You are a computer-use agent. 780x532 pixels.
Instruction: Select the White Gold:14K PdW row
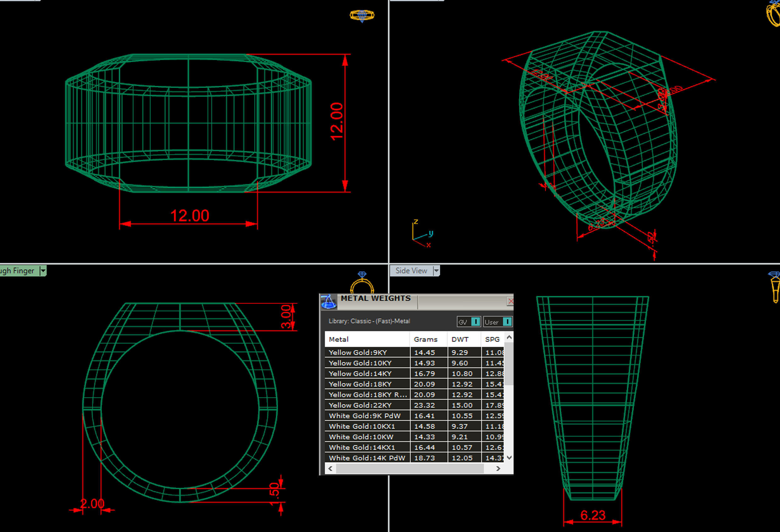coord(415,458)
